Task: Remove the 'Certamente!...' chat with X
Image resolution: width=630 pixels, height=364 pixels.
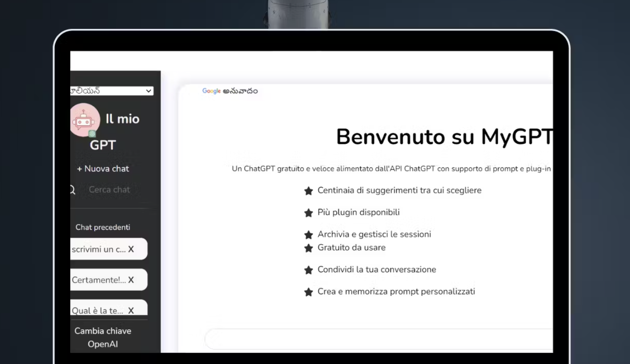Action: coord(131,280)
